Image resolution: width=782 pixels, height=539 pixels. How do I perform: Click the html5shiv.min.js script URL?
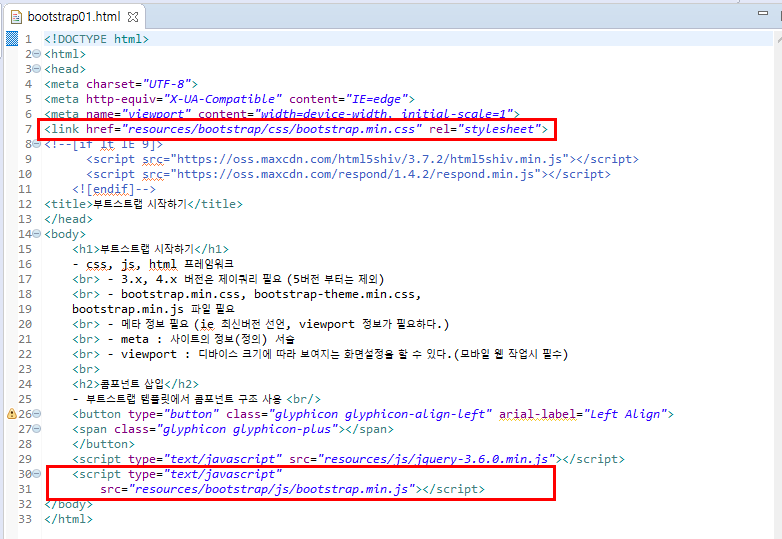click(x=370, y=159)
